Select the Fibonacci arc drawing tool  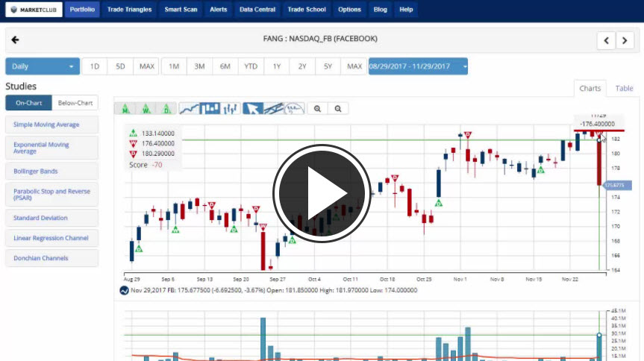tap(294, 109)
